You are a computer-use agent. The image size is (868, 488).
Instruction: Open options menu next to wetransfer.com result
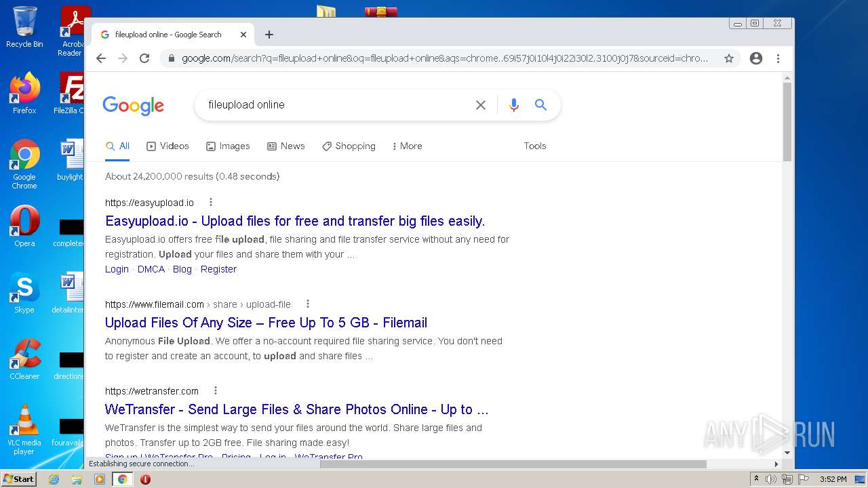(x=216, y=390)
